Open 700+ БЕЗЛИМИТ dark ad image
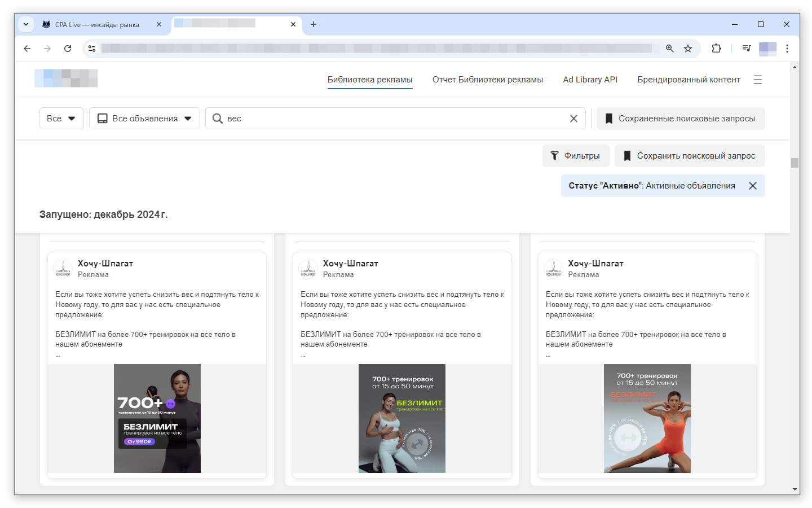Viewport: 812px width, 508px height. point(157,418)
